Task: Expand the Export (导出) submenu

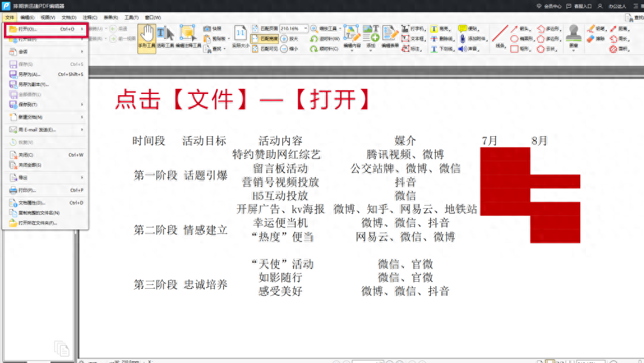Action: (x=45, y=178)
